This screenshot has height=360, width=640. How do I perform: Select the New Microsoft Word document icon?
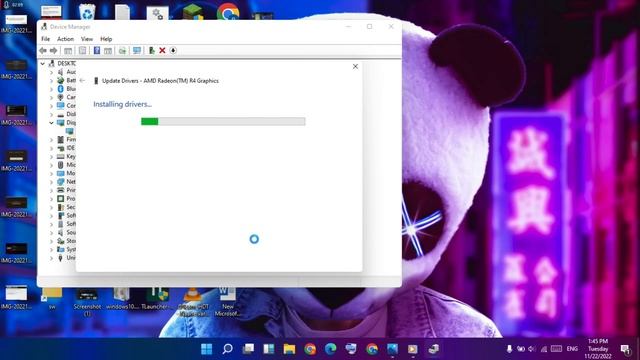coord(228,302)
